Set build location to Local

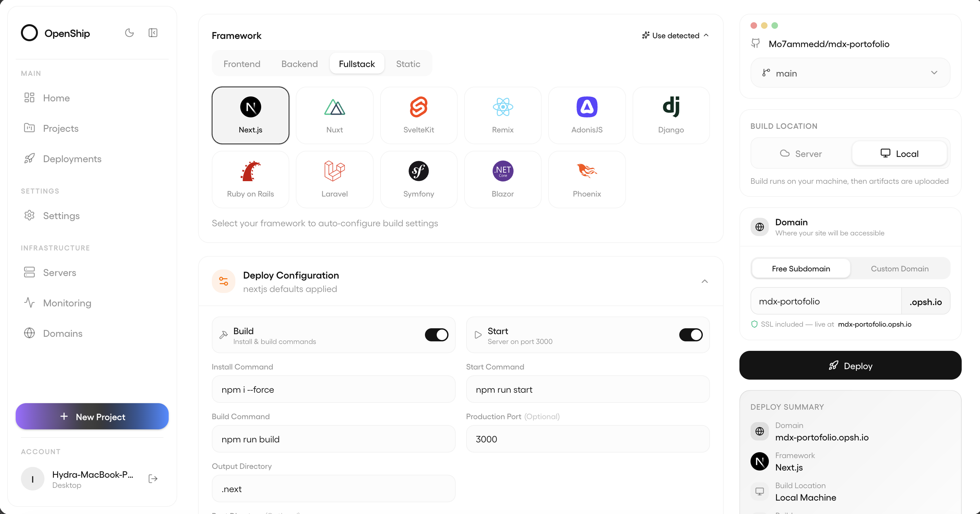point(899,154)
